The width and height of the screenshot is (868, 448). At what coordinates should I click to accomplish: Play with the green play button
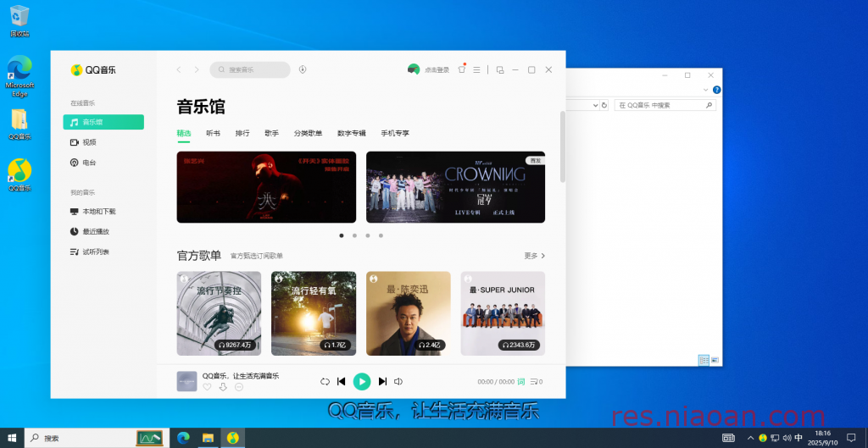(361, 382)
